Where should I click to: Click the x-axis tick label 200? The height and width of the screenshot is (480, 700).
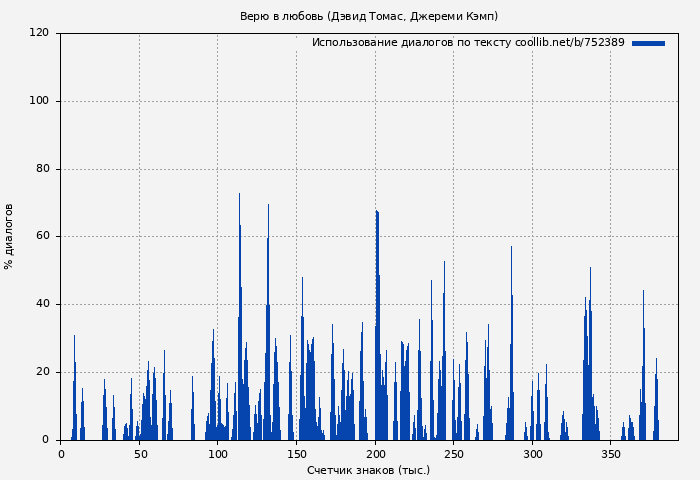[375, 454]
